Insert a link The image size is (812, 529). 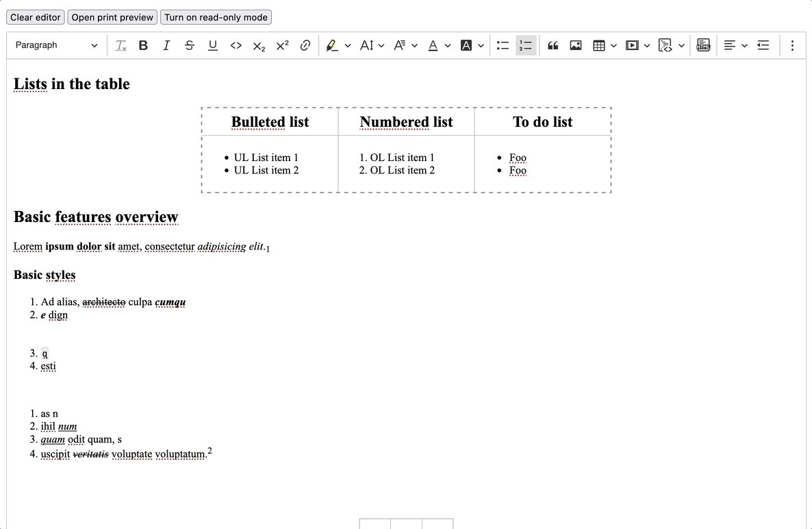[x=306, y=45]
